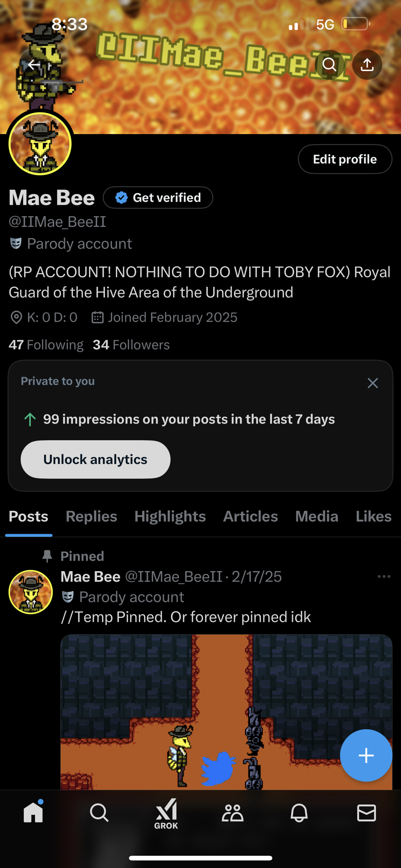Go to Home feed icon
This screenshot has width=401, height=868.
pyautogui.click(x=33, y=812)
